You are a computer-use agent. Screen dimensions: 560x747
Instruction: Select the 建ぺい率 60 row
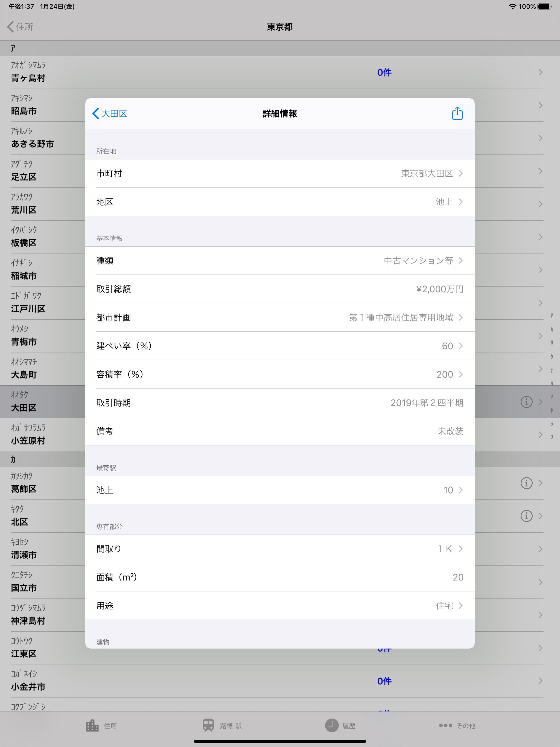(x=280, y=346)
